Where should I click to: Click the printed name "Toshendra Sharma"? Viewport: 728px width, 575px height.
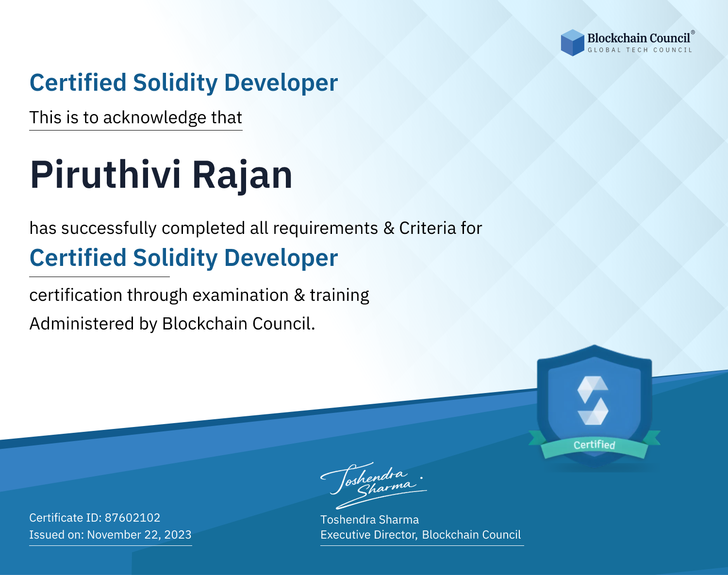click(x=369, y=520)
